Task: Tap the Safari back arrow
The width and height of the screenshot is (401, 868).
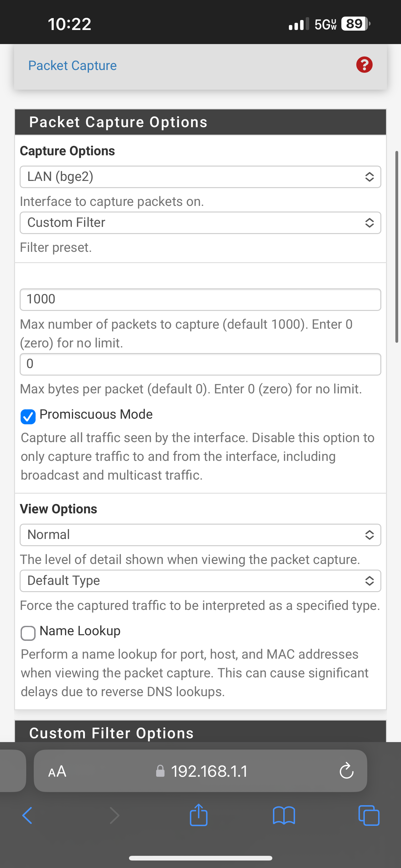Action: pos(27,816)
